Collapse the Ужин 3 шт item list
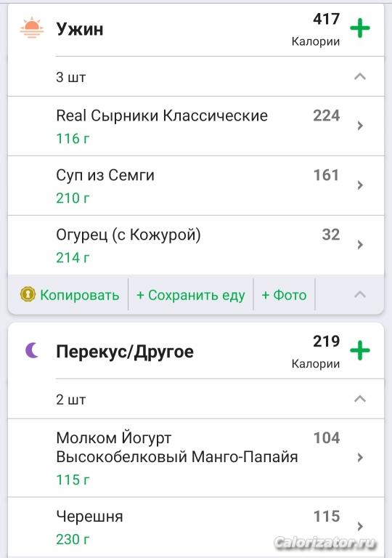The width and height of the screenshot is (392, 558). point(360,76)
